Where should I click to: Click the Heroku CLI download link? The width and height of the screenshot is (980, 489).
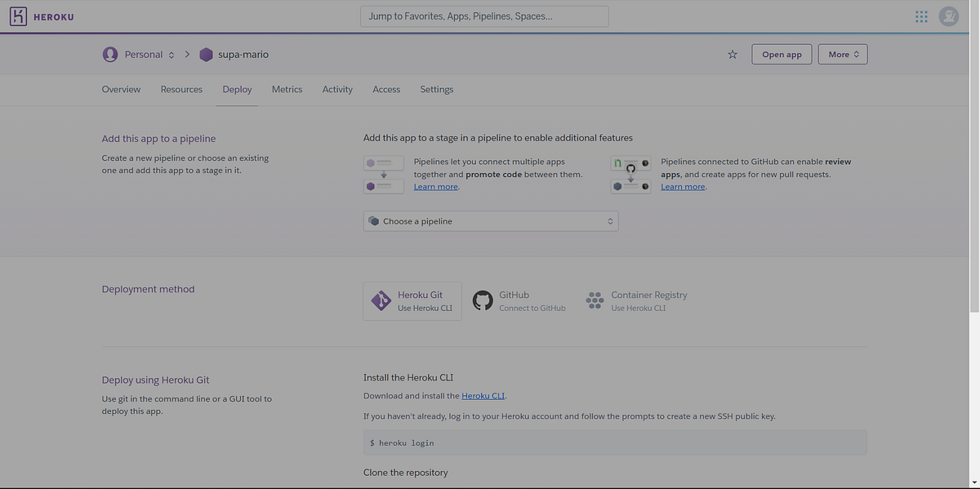tap(482, 395)
